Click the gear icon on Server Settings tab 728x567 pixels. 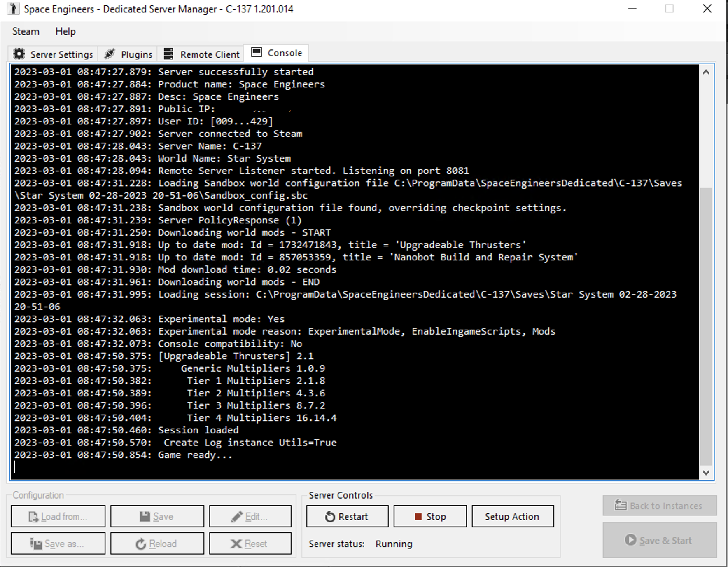click(x=19, y=54)
